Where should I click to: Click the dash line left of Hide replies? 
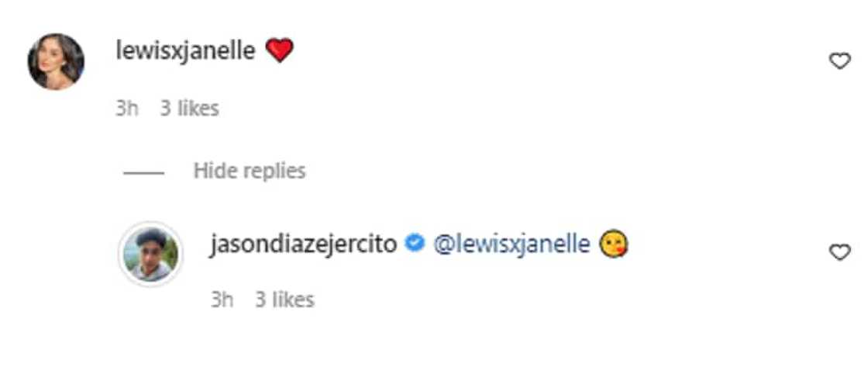click(x=143, y=171)
